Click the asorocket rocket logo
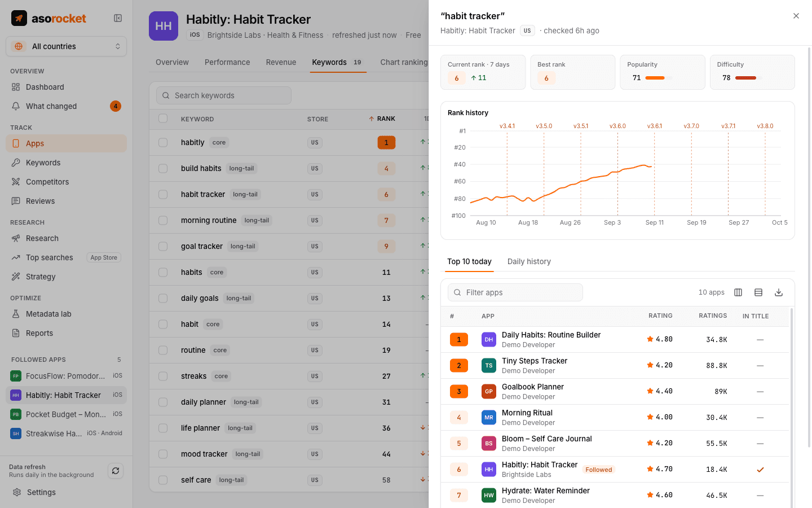 click(19, 18)
